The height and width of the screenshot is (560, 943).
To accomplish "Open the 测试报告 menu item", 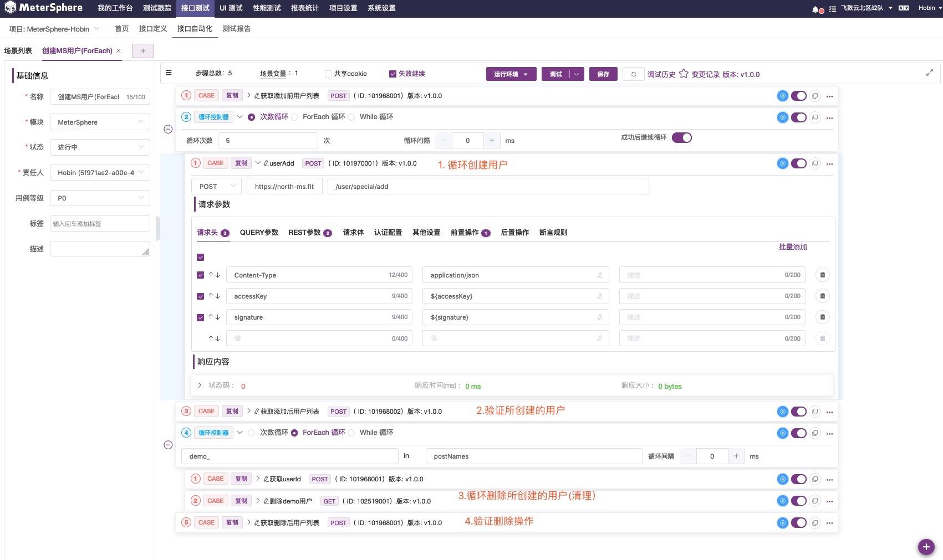I will click(x=236, y=29).
